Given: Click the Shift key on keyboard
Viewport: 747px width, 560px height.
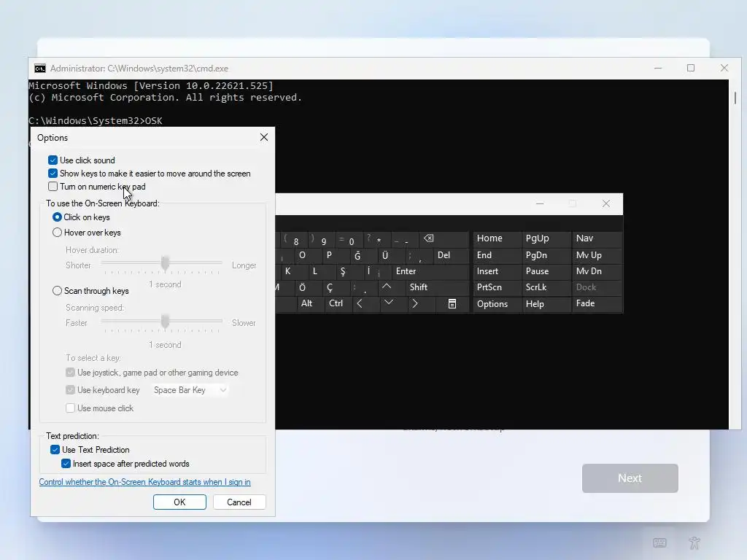Looking at the screenshot, I should pyautogui.click(x=438, y=287).
